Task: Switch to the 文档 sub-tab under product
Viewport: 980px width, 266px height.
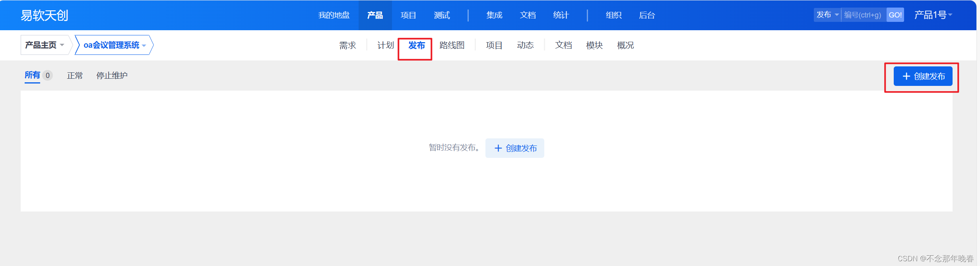Action: click(563, 45)
